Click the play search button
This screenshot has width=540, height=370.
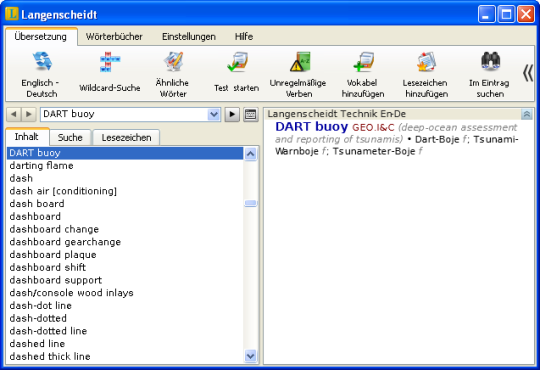232,114
